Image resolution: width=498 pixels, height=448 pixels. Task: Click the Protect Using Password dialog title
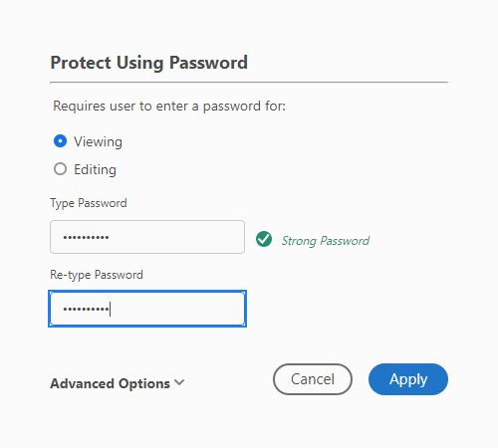coord(149,63)
